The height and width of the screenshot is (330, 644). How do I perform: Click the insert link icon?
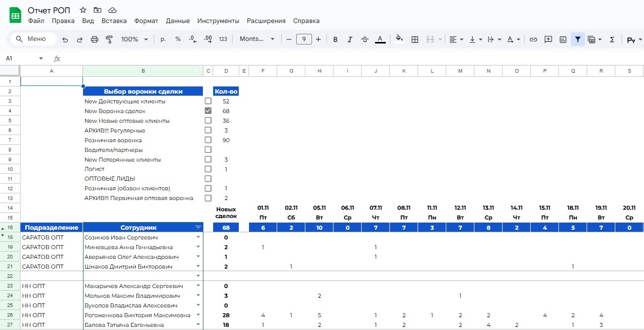[x=533, y=39]
